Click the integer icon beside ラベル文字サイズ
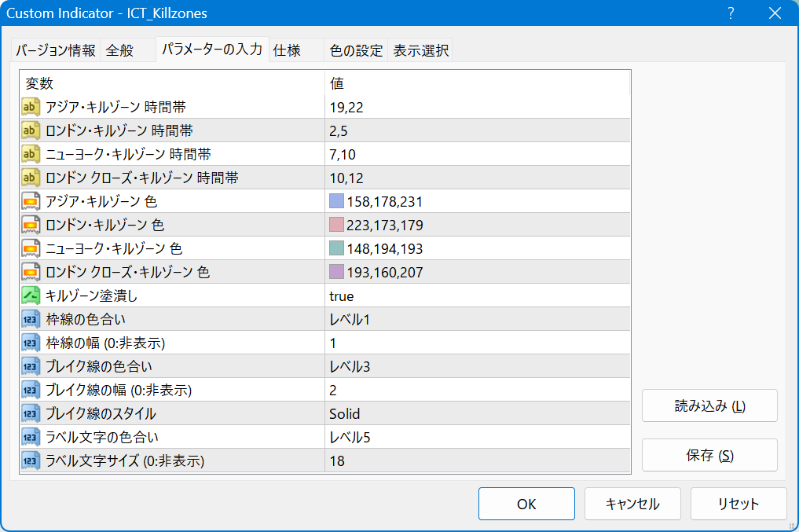This screenshot has width=799, height=532. pos(31,460)
